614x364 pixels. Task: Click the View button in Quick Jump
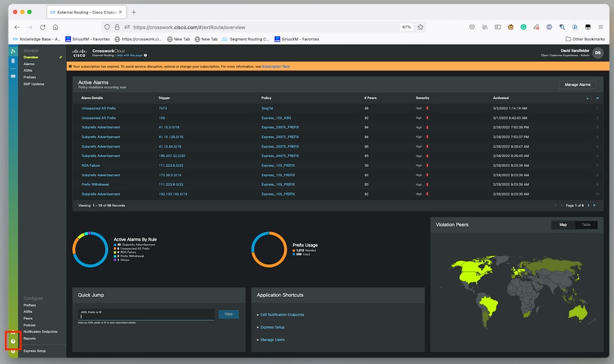click(x=229, y=314)
